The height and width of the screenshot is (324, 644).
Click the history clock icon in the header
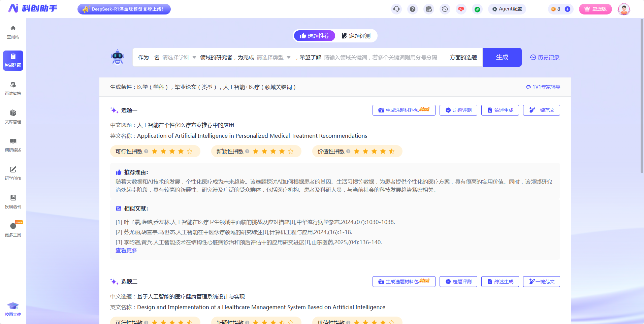(445, 9)
